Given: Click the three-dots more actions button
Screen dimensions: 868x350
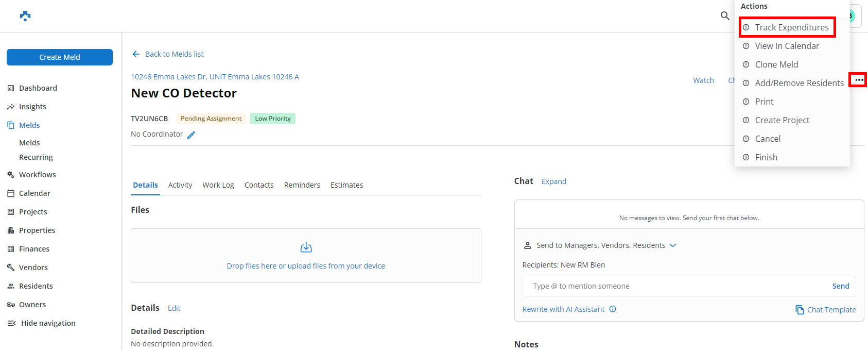Looking at the screenshot, I should click(x=858, y=80).
